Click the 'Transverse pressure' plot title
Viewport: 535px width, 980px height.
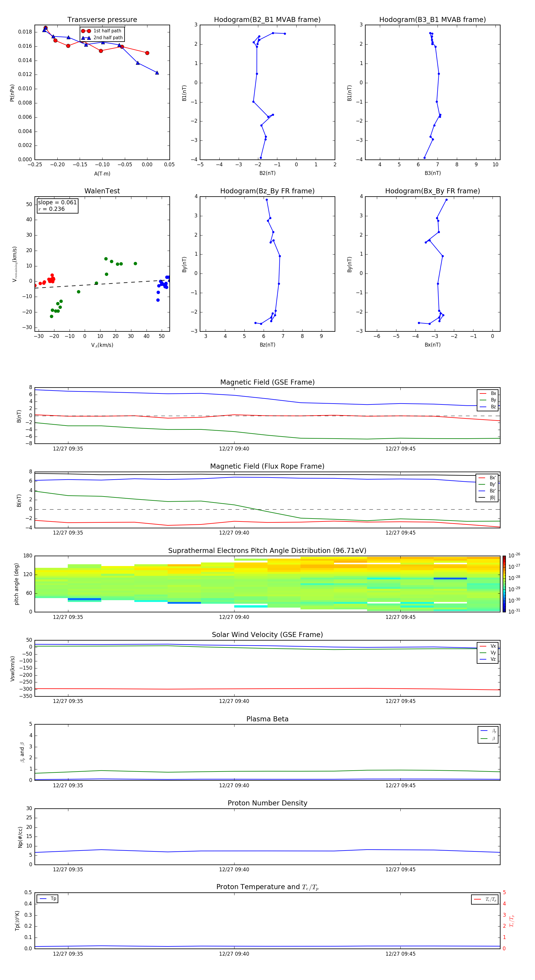(x=102, y=20)
